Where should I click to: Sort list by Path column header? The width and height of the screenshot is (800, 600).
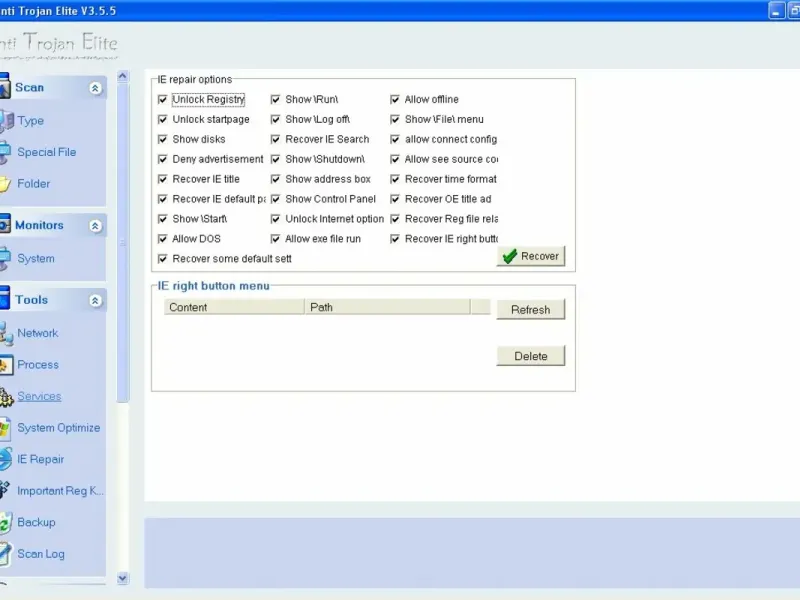point(387,307)
